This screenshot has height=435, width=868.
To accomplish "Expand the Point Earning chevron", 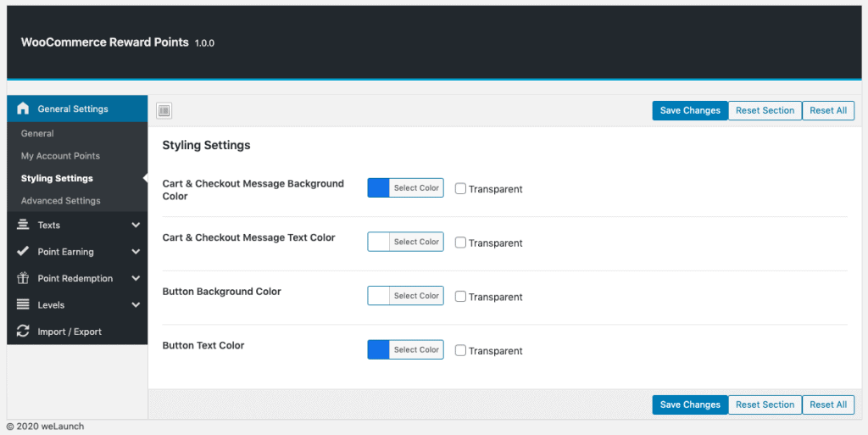I will [136, 251].
